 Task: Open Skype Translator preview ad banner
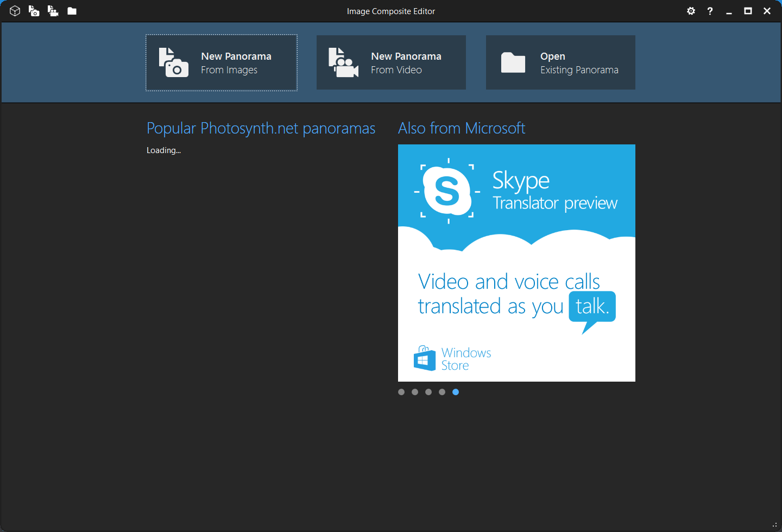pos(516,263)
